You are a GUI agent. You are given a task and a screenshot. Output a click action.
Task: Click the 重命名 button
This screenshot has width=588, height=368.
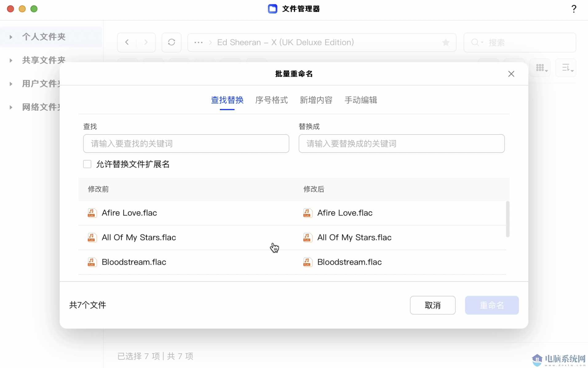point(492,305)
